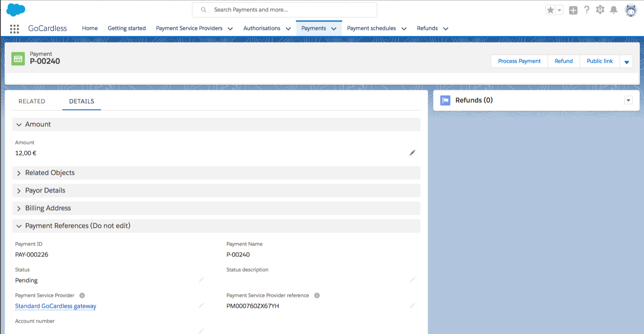The height and width of the screenshot is (334, 644).
Task: Collapse the Amount section
Action: click(216, 124)
